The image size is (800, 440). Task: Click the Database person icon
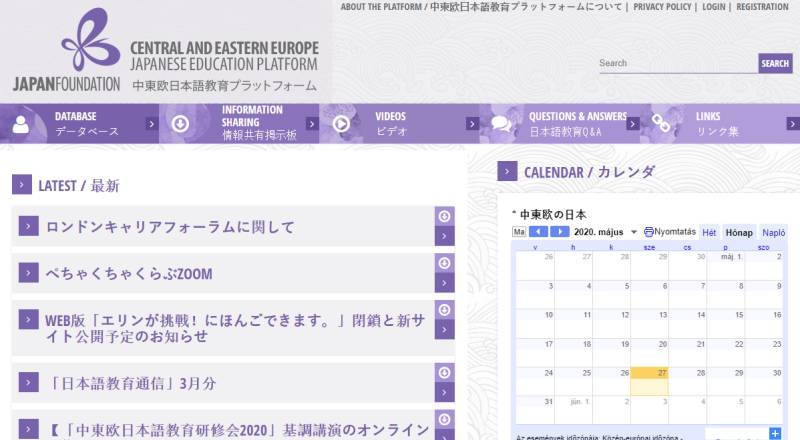20,124
